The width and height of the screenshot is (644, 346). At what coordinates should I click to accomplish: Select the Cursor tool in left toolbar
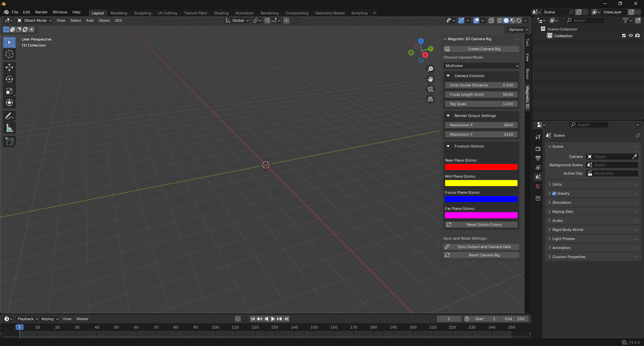[x=9, y=54]
